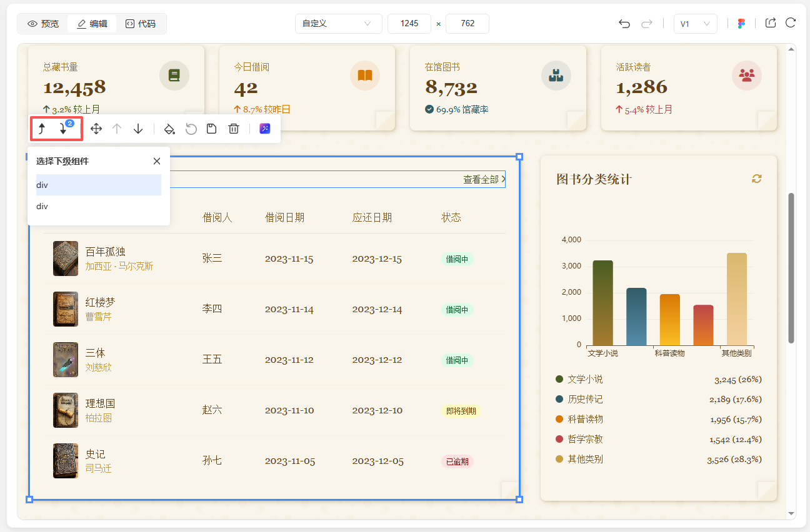The height and width of the screenshot is (532, 810).
Task: Click the select child component arrow icon
Action: [63, 129]
